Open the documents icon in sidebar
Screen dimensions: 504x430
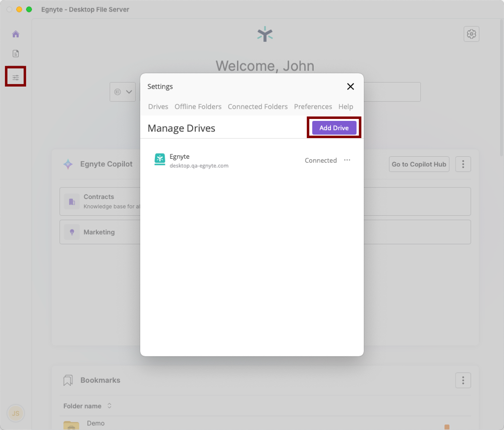pos(16,53)
